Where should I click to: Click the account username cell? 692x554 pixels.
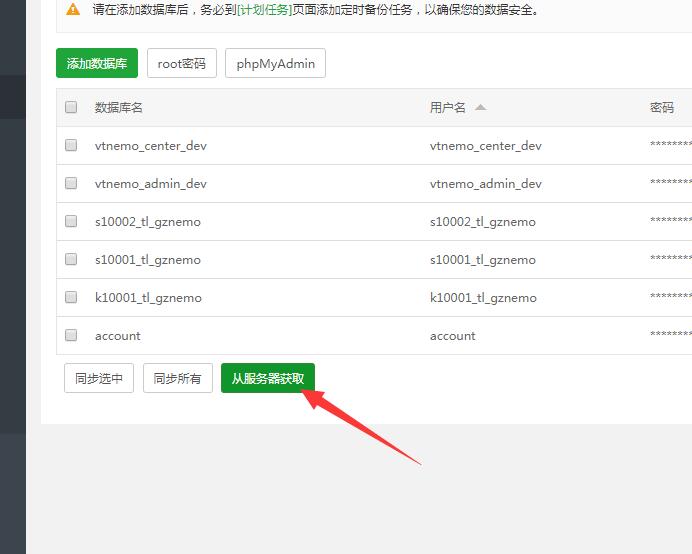click(x=453, y=335)
